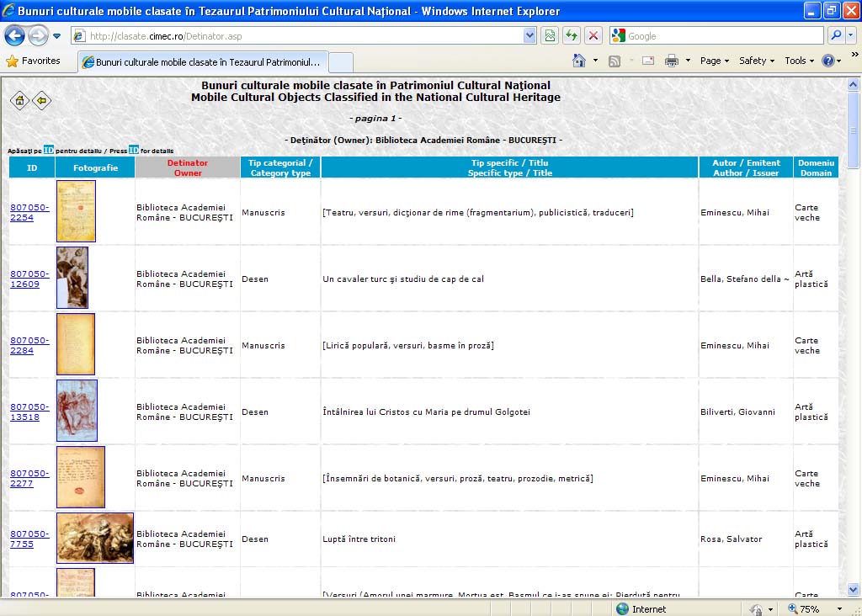Viewport: 862px width, 616px height.
Task: Click author 'Biliverti, Giovanni'
Action: [x=737, y=412]
